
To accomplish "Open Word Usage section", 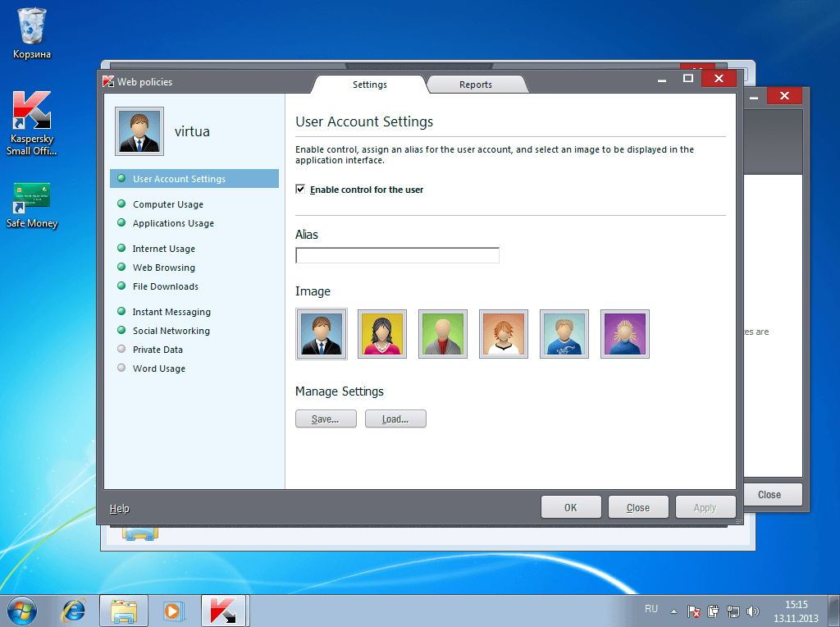I will tap(158, 368).
